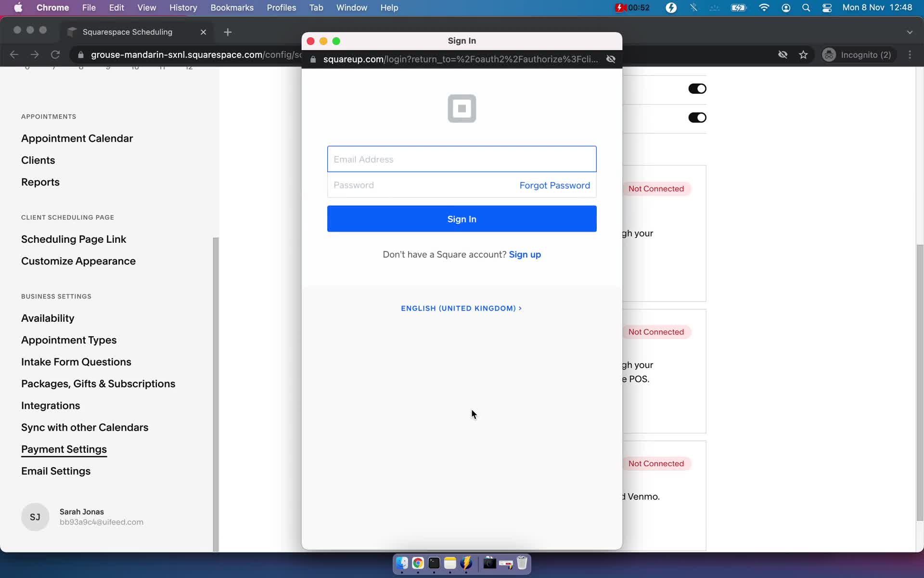Bookmark this page with the star icon
This screenshot has height=578, width=924.
[x=803, y=55]
